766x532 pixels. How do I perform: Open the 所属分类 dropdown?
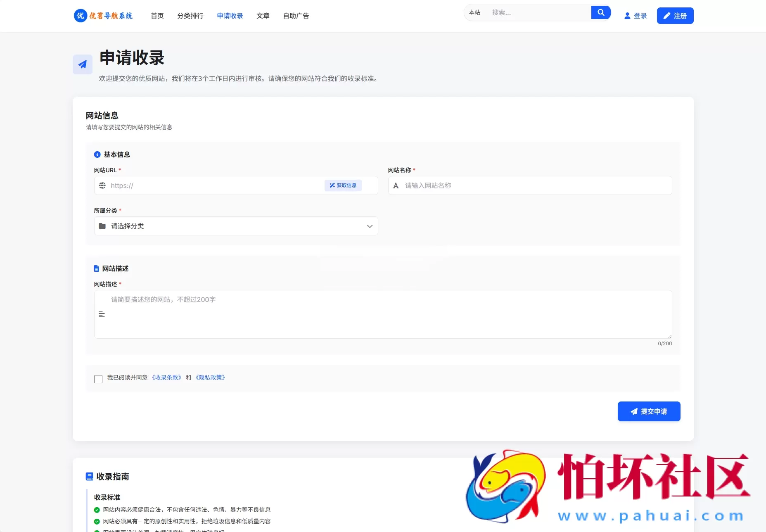[235, 226]
